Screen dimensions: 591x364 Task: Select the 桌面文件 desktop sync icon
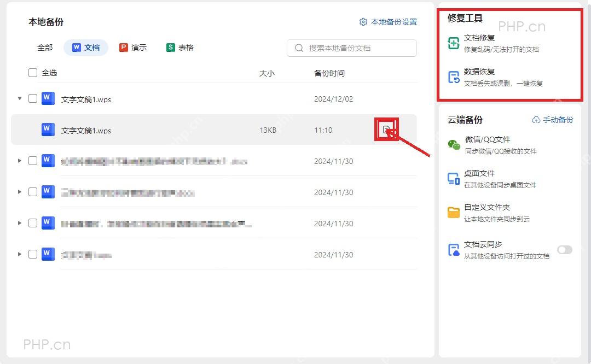454,179
